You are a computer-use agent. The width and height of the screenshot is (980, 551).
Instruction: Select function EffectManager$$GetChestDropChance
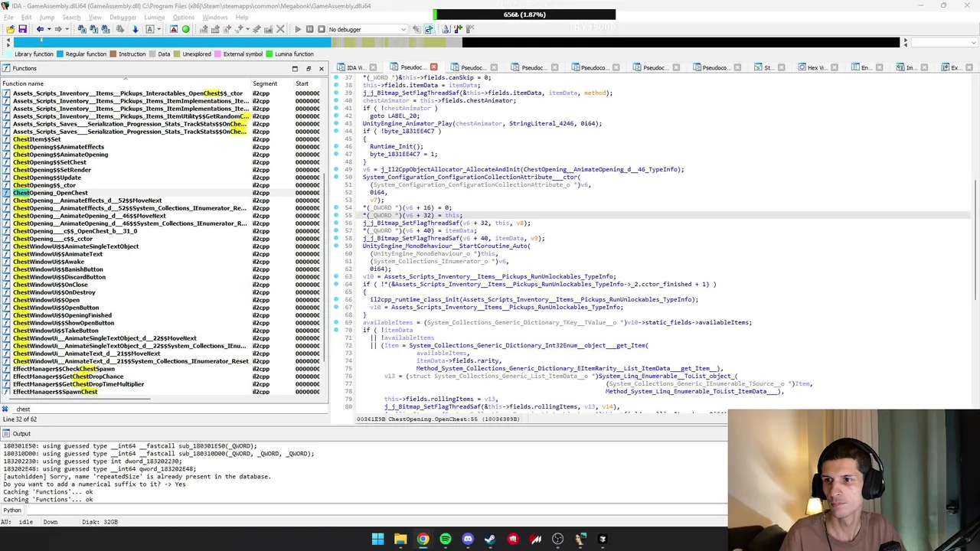pos(68,377)
